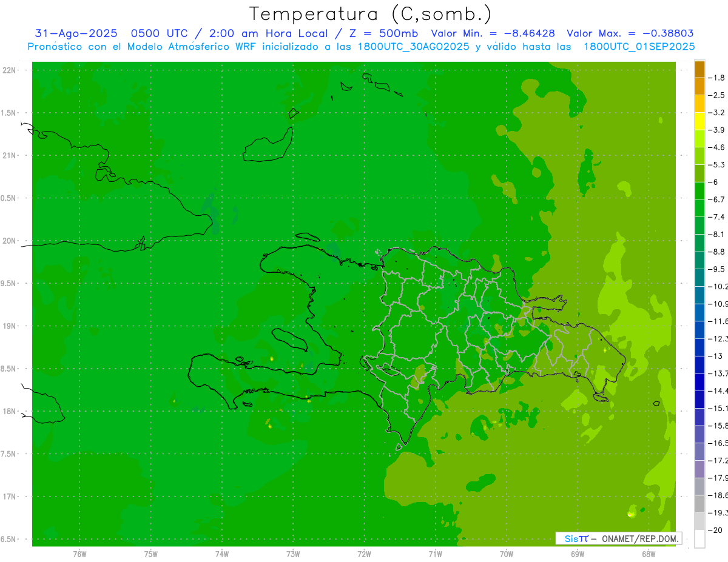Click the '-3.9' colorbar label

718,130
